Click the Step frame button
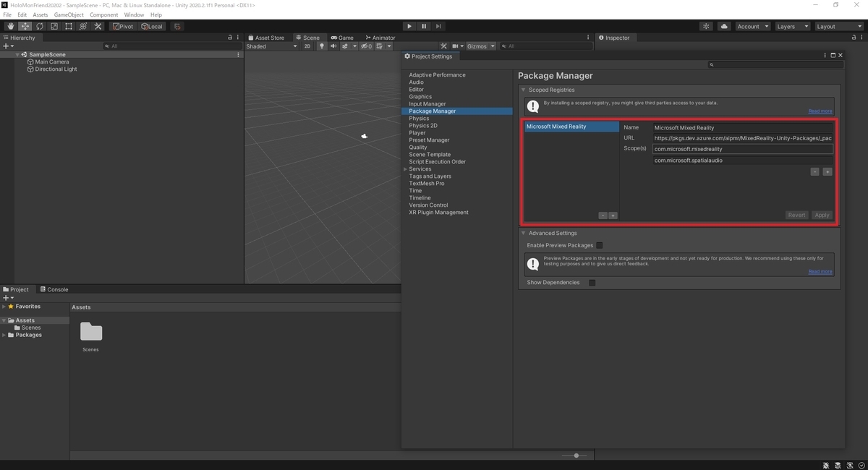This screenshot has width=868, height=470. tap(438, 26)
